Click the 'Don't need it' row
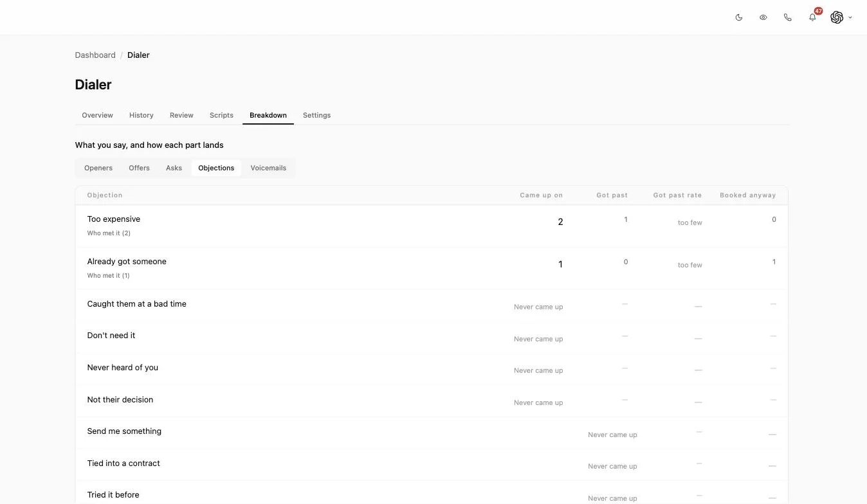 point(432,337)
